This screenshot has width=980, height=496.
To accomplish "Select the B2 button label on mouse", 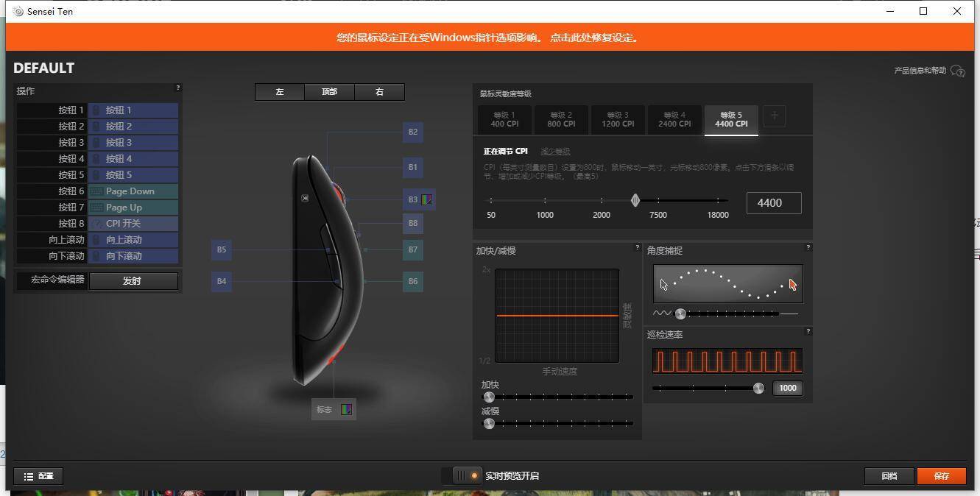I will point(413,132).
